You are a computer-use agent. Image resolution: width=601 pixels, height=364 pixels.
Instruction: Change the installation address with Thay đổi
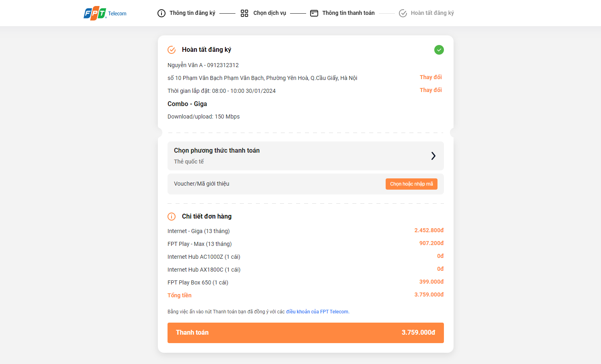tap(431, 77)
